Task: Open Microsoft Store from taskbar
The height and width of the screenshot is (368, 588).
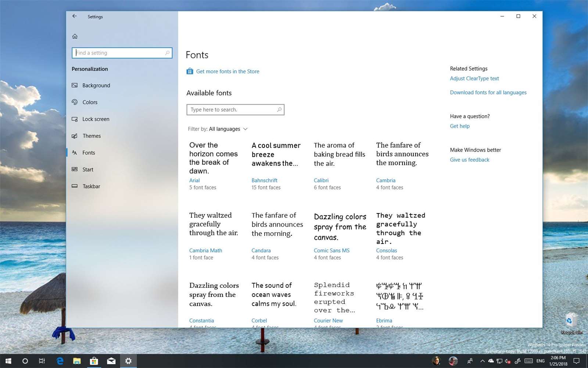Action: click(94, 361)
